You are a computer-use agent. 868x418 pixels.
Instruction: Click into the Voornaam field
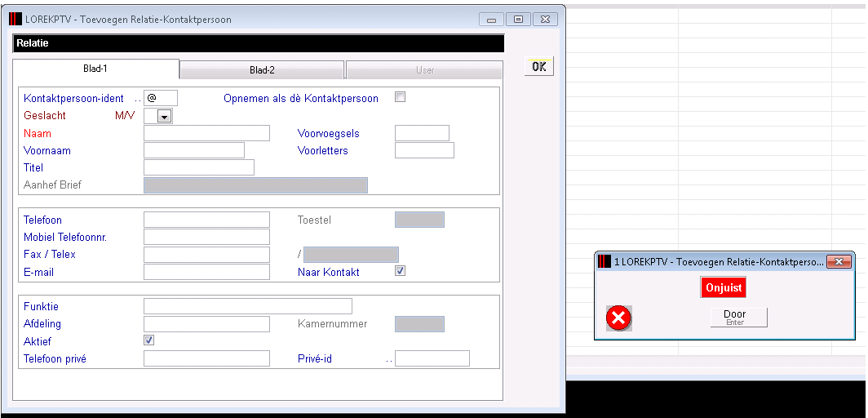tap(194, 150)
